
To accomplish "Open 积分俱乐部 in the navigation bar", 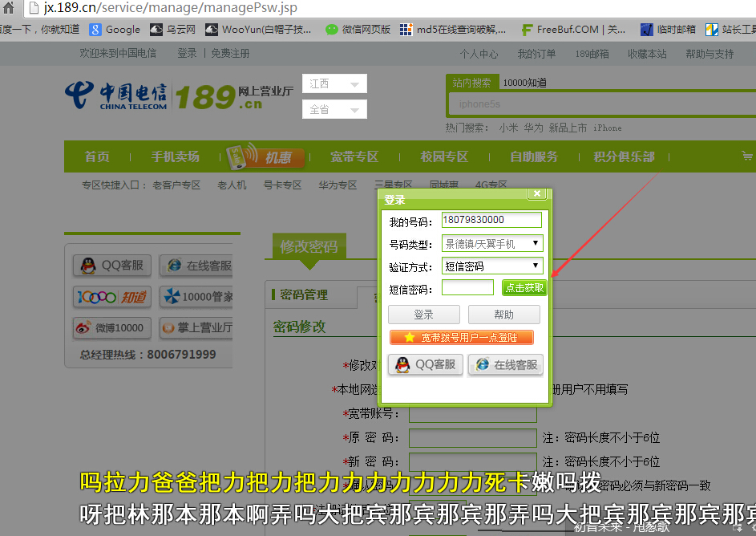I will tap(624, 156).
